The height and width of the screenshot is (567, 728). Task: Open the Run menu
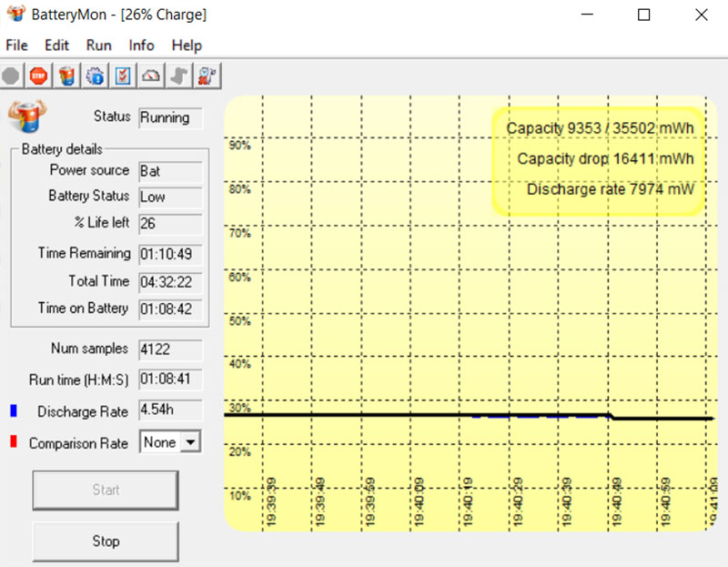click(98, 46)
